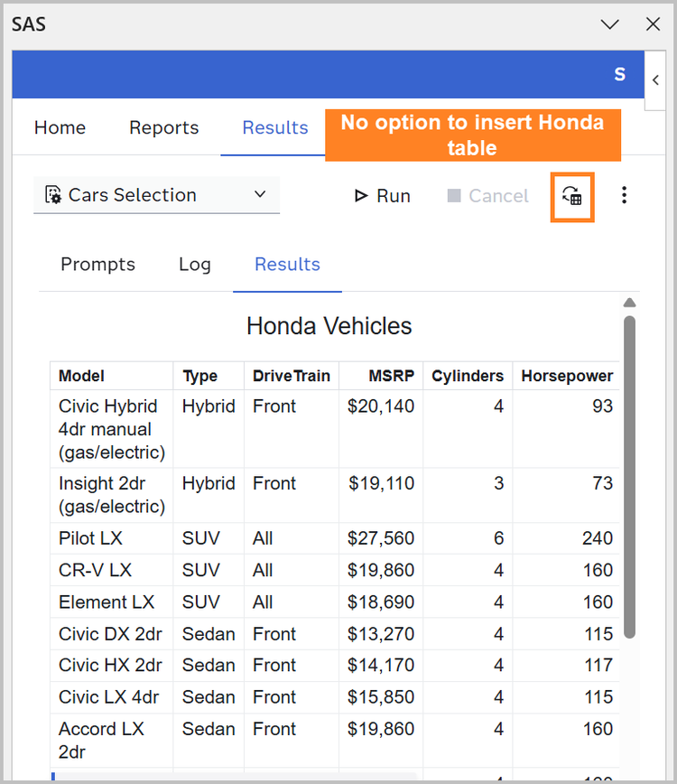
Task: Run the Cars Selection job
Action: (x=382, y=196)
